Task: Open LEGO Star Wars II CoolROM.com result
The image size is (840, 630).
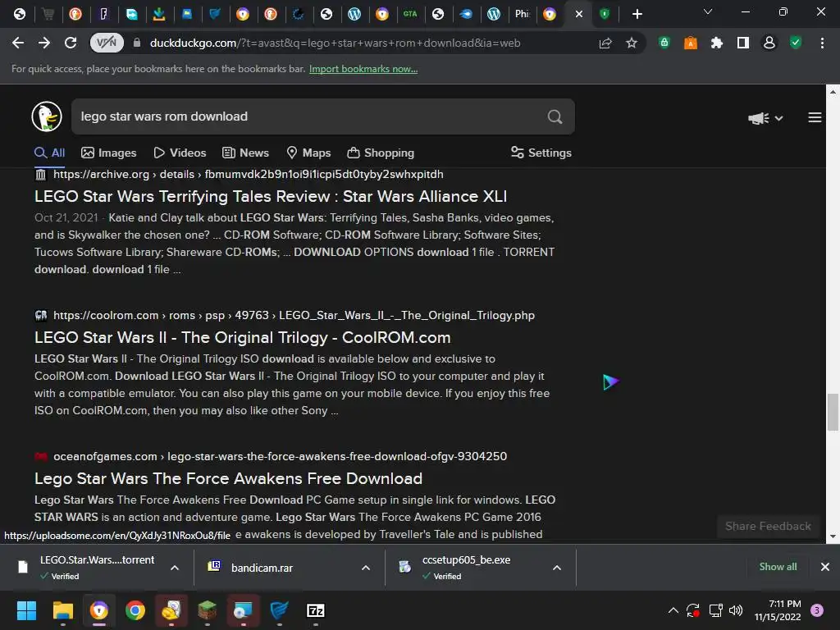Action: point(242,337)
